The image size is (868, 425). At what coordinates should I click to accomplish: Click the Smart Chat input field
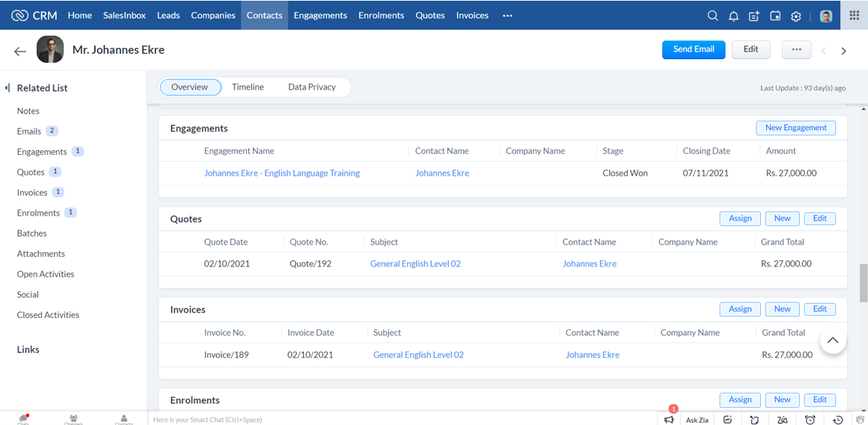(403, 420)
